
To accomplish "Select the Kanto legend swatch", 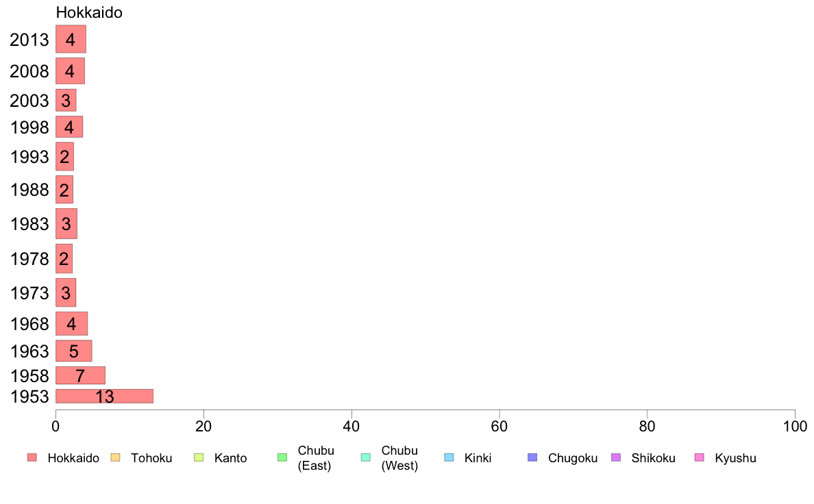I will tap(199, 457).
